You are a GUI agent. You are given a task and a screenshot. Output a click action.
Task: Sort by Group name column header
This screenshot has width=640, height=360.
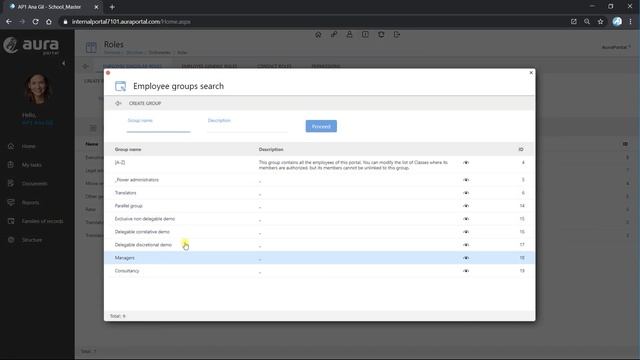click(128, 149)
